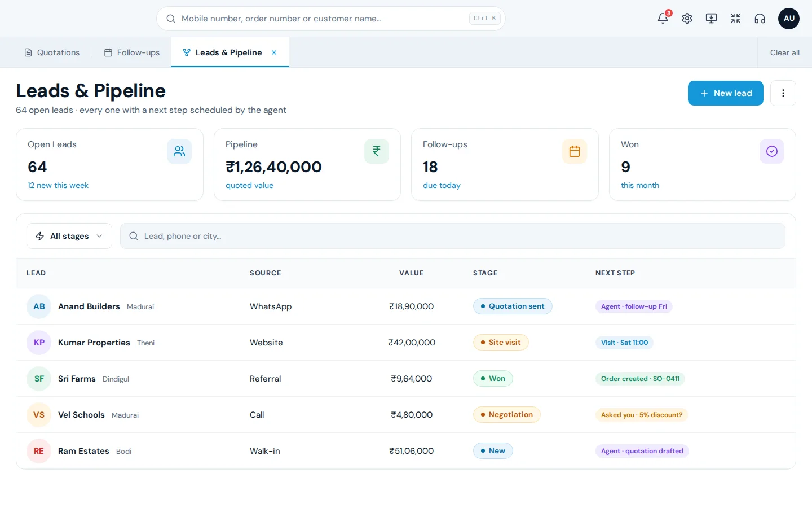Open the three-dot more options menu
The height and width of the screenshot is (508, 812).
coord(783,93)
